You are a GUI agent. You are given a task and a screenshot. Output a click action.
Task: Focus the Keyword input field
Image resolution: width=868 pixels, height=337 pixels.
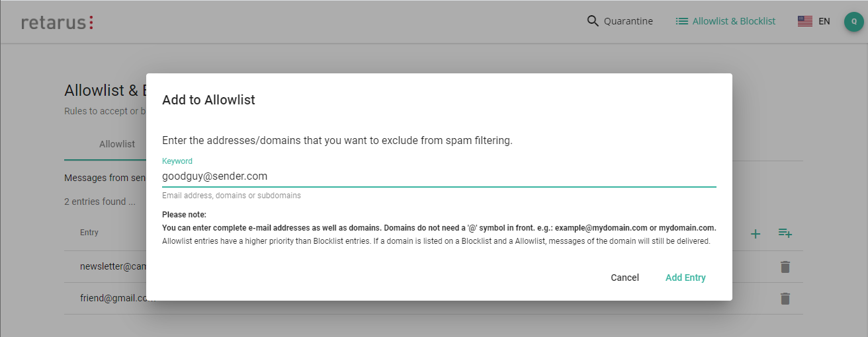(x=439, y=176)
